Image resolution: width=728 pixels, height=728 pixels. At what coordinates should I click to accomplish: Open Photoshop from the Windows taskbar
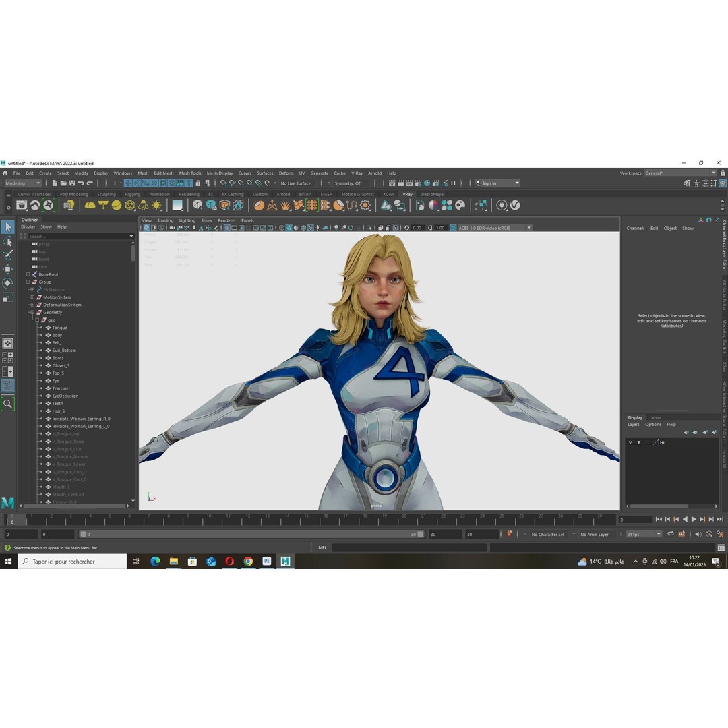[x=266, y=562]
